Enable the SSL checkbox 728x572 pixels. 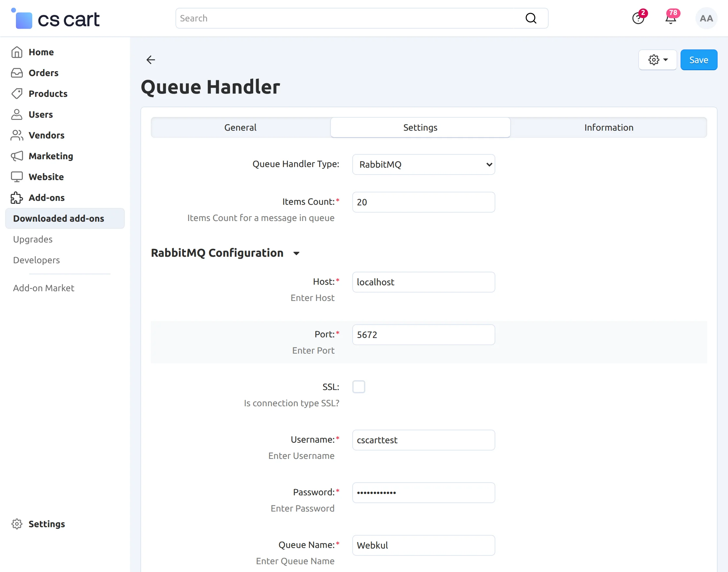click(x=358, y=387)
